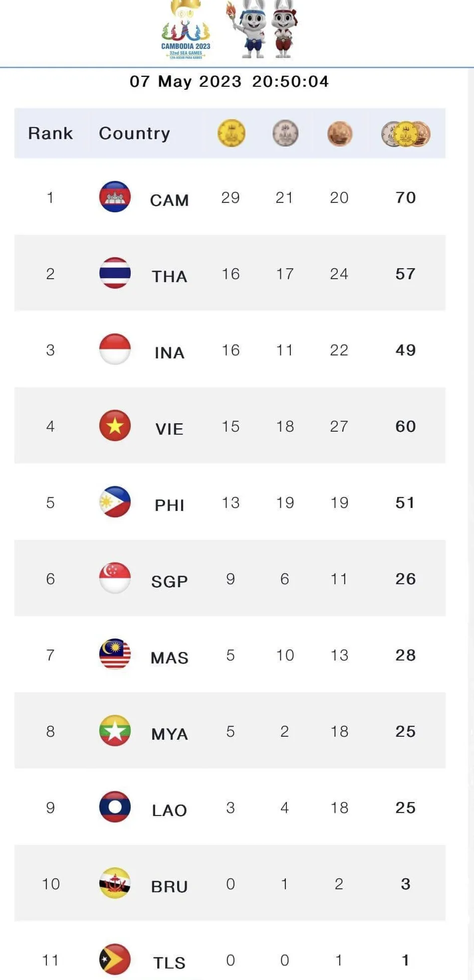Screen dimensions: 474x980
Task: Select the MYA country name
Action: [x=169, y=734]
